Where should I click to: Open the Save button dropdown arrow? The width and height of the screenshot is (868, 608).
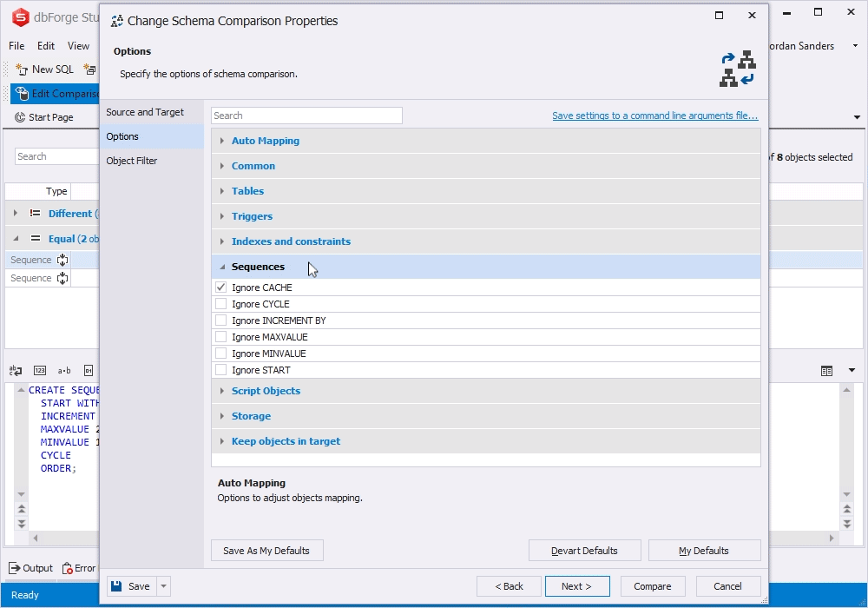click(x=164, y=585)
